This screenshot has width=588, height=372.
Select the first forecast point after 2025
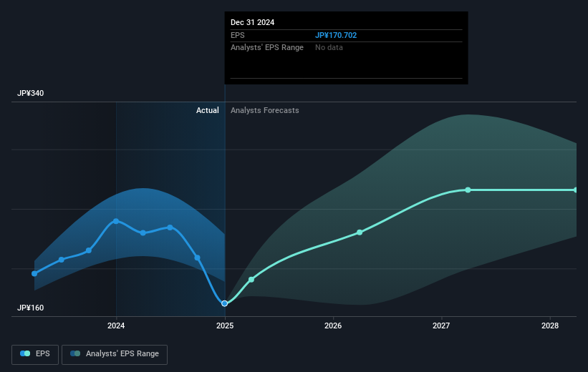click(x=251, y=280)
